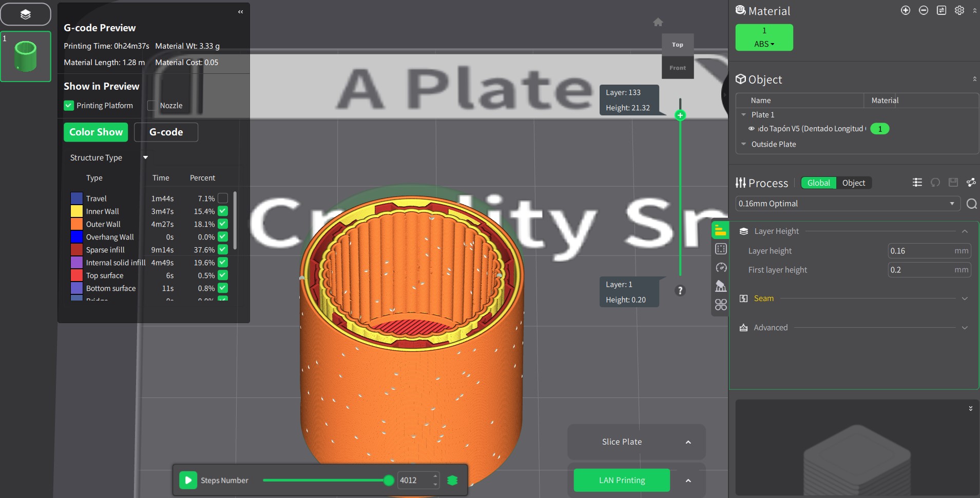Collapse the Material panel with the double chevron
The image size is (980, 498).
974,10
